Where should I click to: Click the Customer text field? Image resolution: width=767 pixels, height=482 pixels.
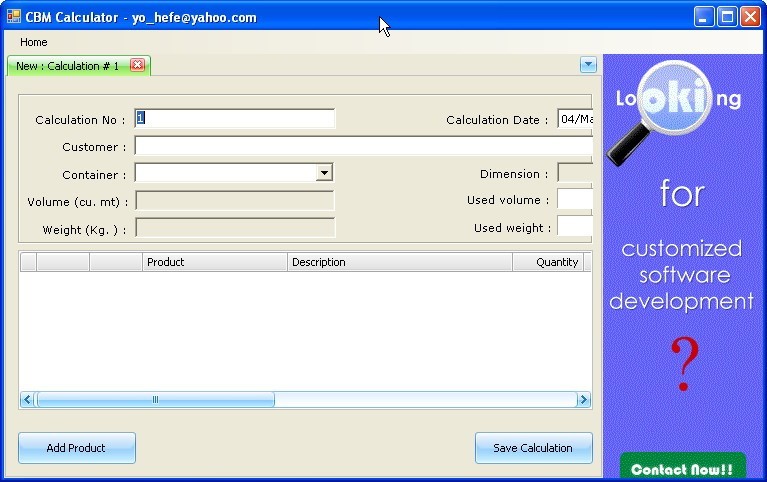tap(363, 146)
